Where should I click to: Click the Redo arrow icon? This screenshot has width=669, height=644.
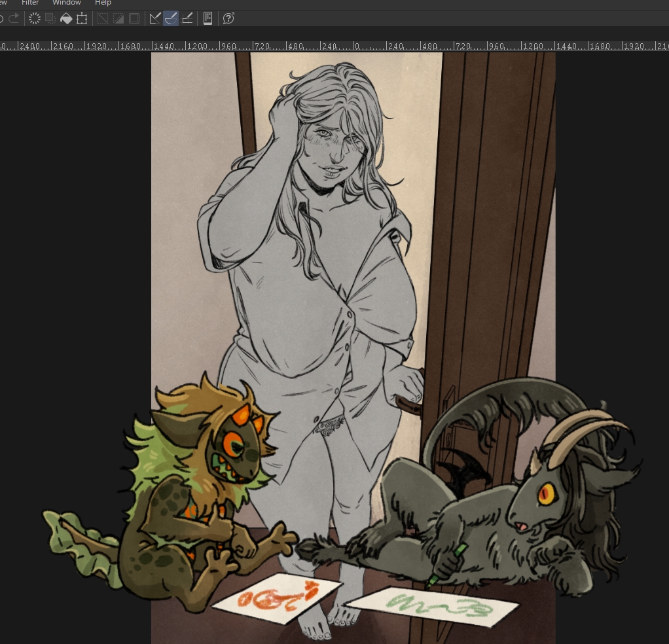(x=14, y=18)
